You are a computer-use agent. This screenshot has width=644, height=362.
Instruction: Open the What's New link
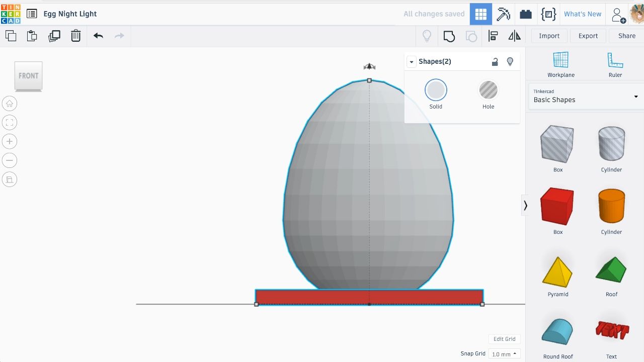click(x=583, y=14)
